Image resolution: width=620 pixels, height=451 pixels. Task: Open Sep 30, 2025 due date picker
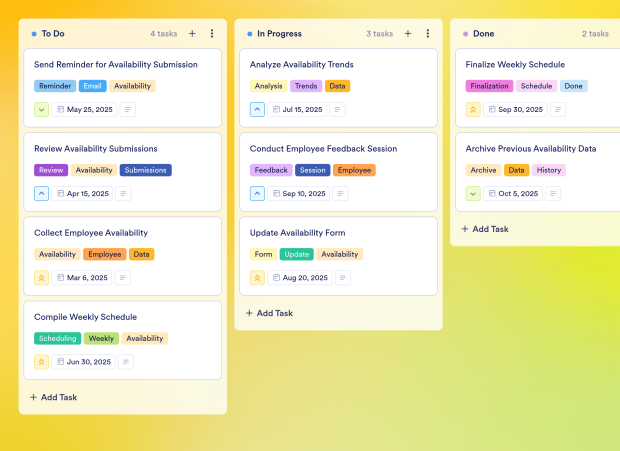tap(516, 109)
